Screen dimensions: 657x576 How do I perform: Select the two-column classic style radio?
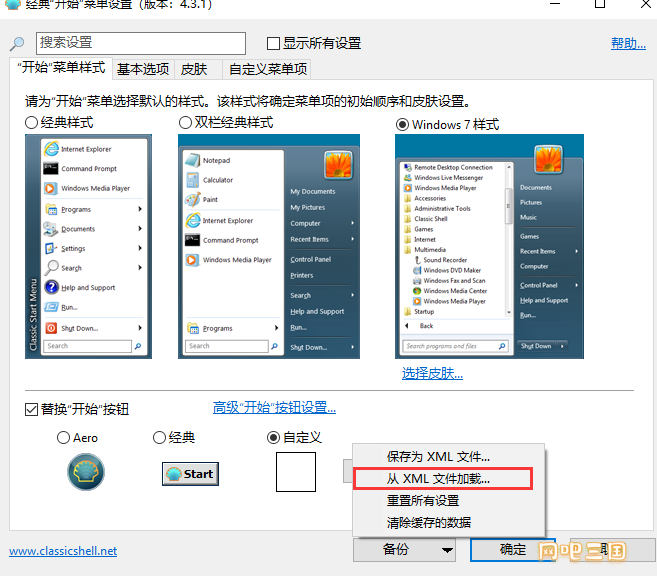(x=186, y=123)
